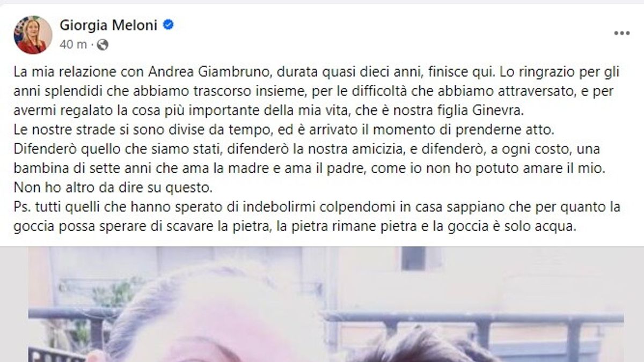644x362 pixels.
Task: Open the Giorgia Meloni profile name link
Action: tap(109, 25)
